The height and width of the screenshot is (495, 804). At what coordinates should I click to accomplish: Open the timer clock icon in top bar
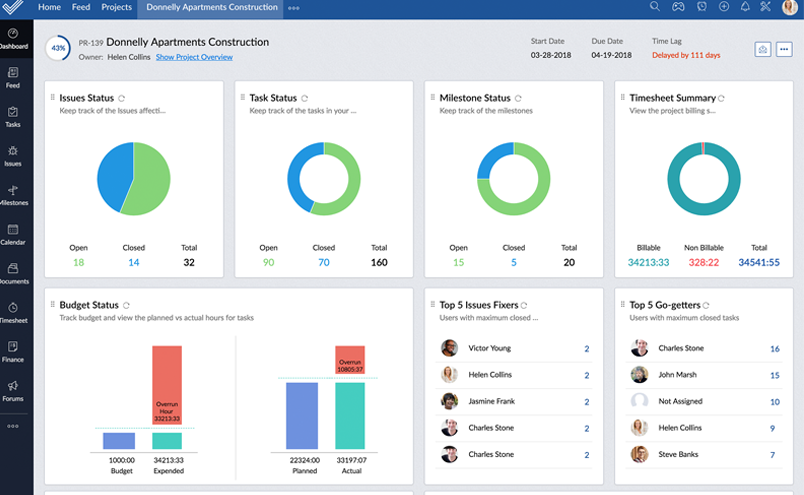pos(701,7)
